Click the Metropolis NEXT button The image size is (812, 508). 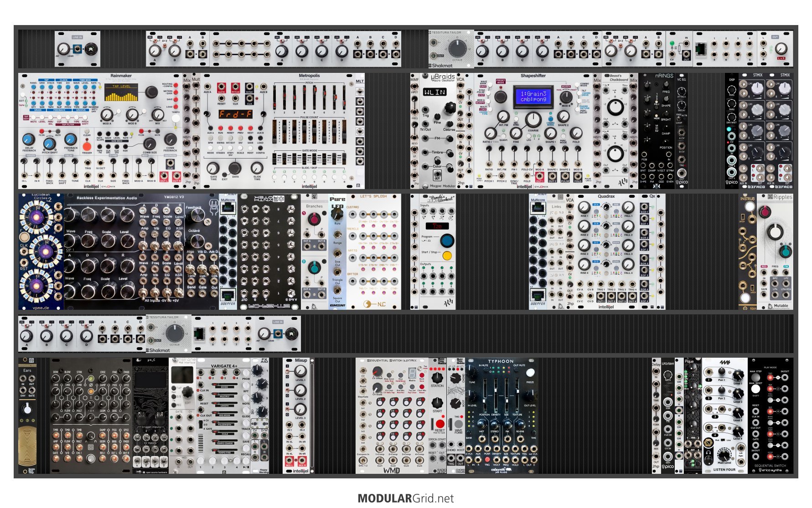pos(250,127)
